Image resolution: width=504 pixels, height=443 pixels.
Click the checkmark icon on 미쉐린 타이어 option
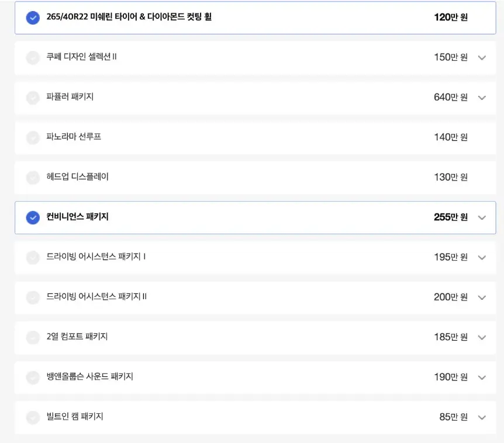(x=33, y=18)
